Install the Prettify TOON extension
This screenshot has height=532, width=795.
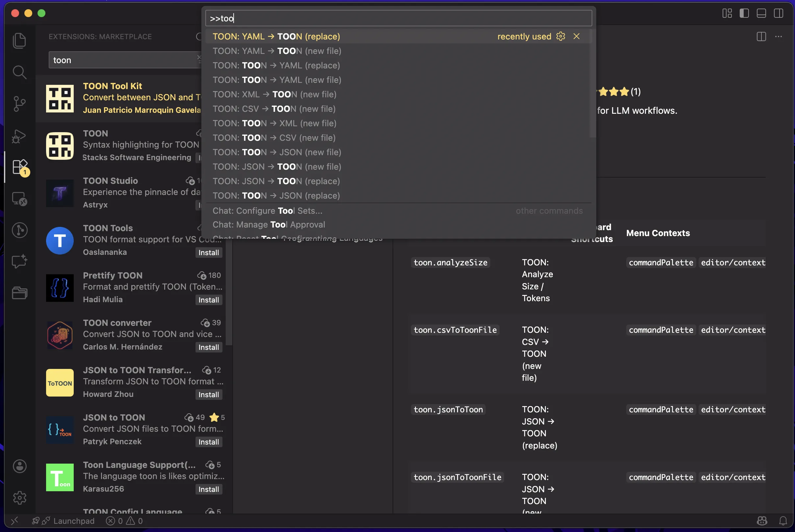[208, 300]
